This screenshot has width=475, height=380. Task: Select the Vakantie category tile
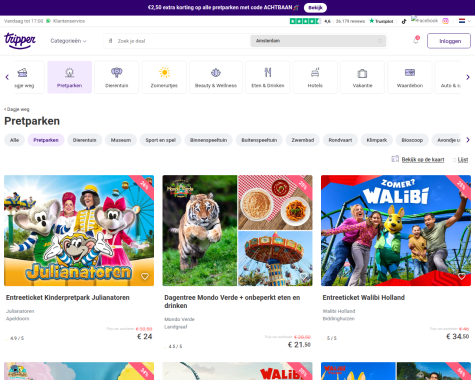tap(362, 77)
